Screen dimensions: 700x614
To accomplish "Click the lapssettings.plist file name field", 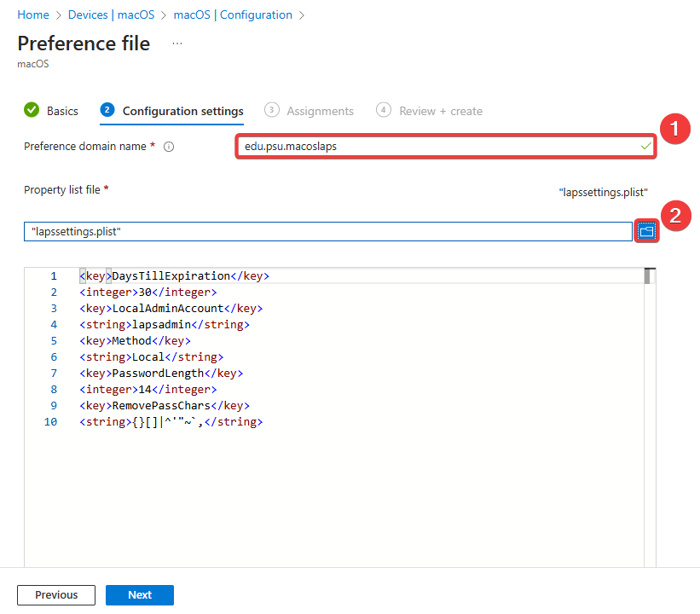I will tap(328, 231).
